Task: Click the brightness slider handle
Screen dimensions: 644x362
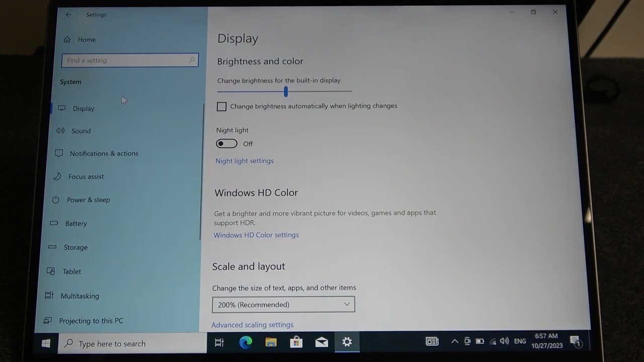Action: click(286, 92)
